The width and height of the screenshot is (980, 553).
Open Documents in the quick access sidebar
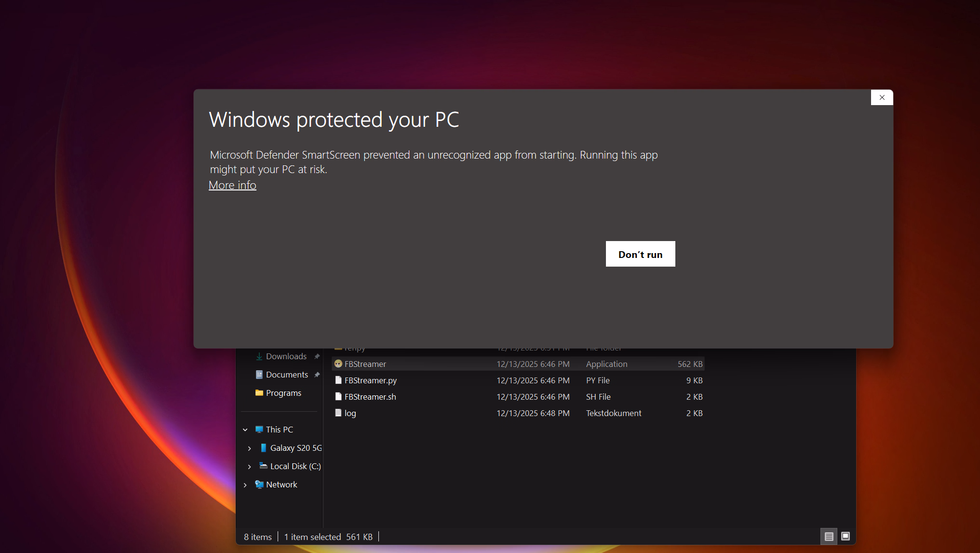click(x=287, y=375)
